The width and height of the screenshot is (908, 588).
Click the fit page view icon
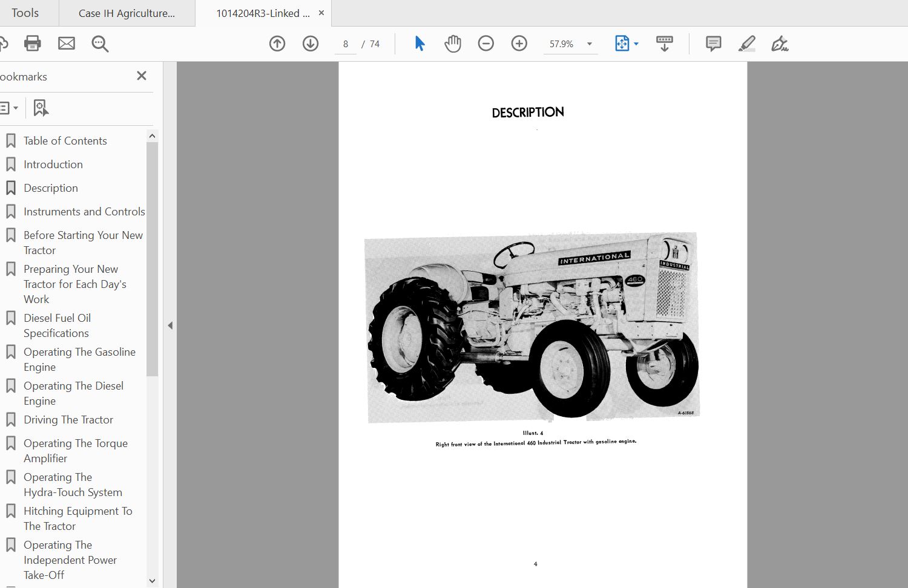(622, 44)
